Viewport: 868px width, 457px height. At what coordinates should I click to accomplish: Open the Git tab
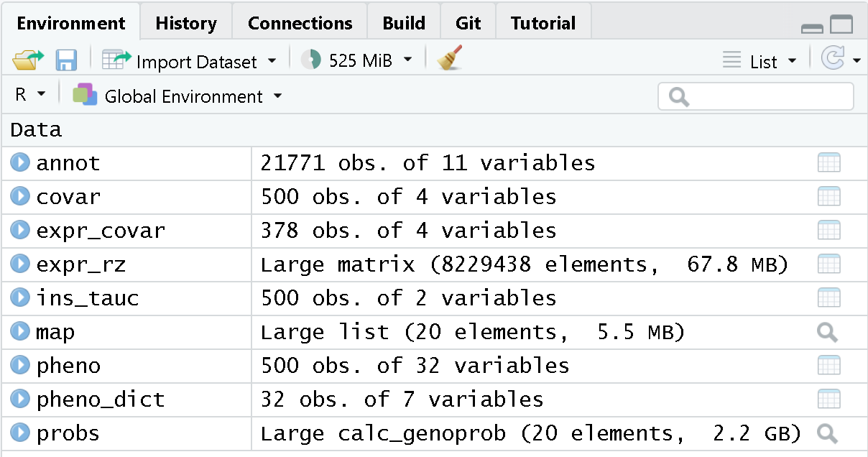[468, 22]
